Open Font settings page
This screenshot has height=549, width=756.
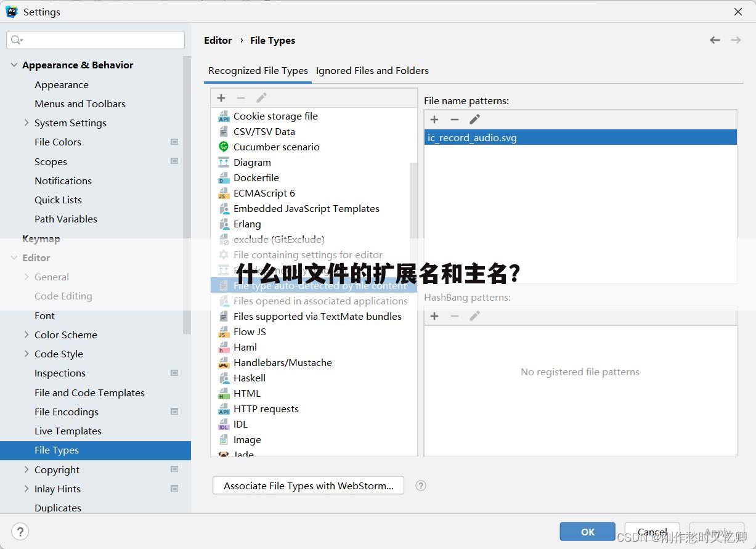pyautogui.click(x=44, y=315)
